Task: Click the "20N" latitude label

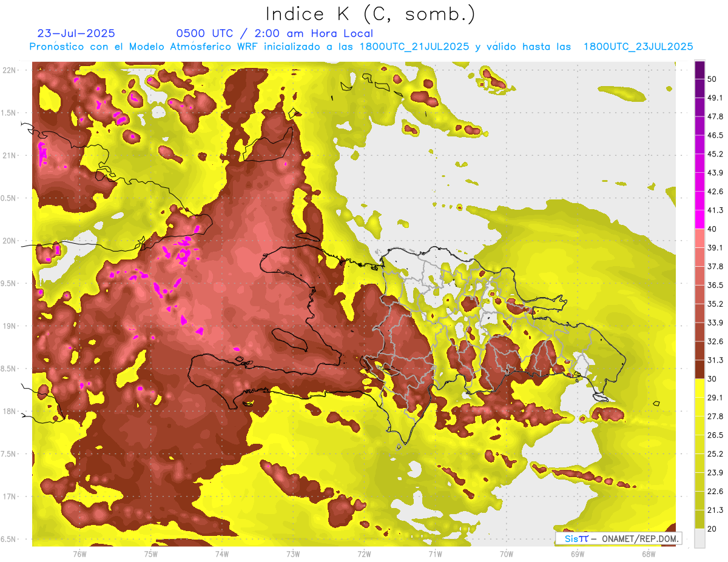Action: click(10, 241)
